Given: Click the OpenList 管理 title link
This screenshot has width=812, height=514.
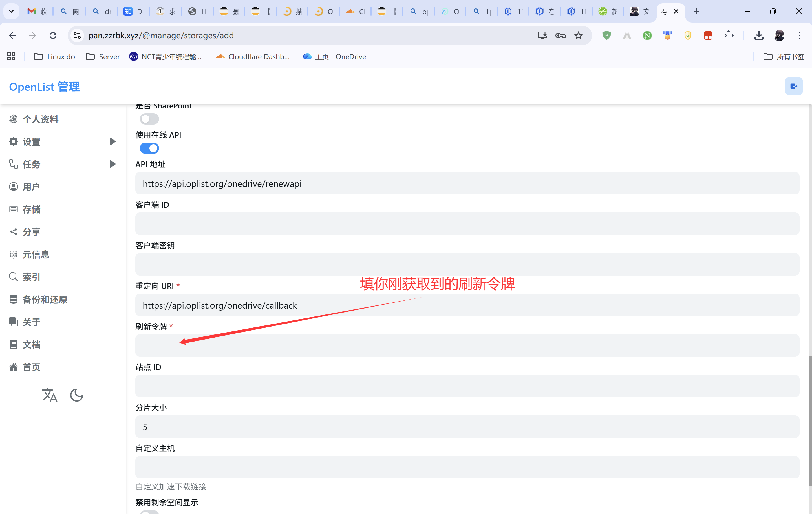Looking at the screenshot, I should [44, 87].
